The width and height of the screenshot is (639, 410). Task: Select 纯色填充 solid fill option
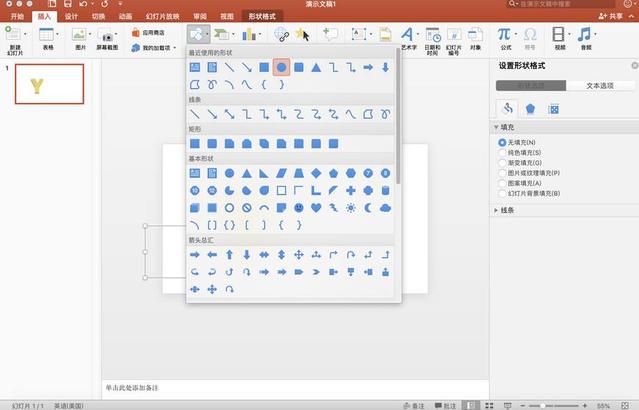click(520, 152)
